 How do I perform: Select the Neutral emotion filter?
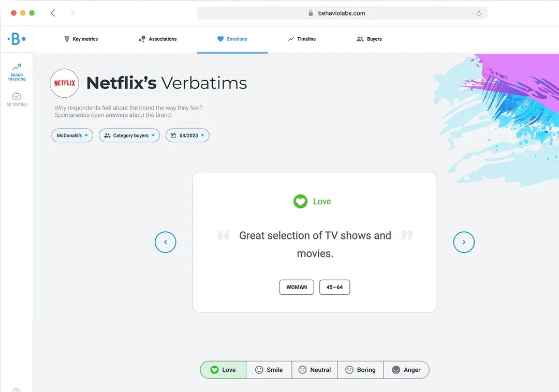coord(315,370)
